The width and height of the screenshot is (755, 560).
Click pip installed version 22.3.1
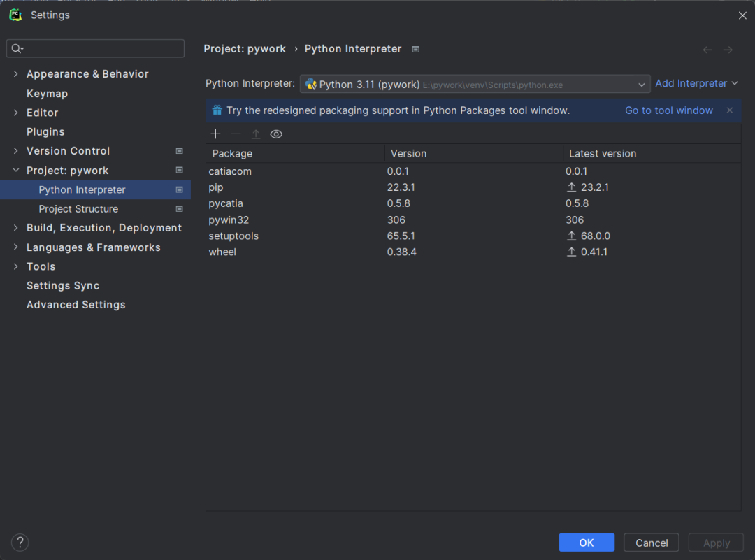pyautogui.click(x=401, y=187)
